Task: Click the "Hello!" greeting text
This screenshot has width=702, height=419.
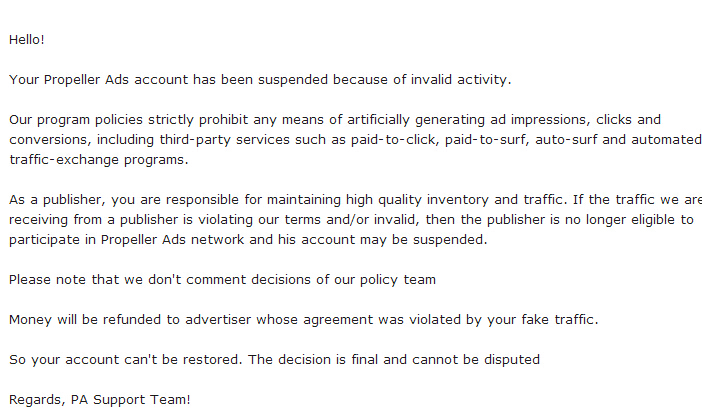Action: click(x=27, y=40)
